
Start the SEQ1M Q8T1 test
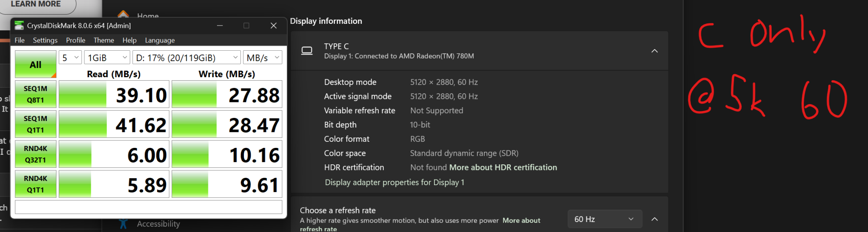coord(36,94)
